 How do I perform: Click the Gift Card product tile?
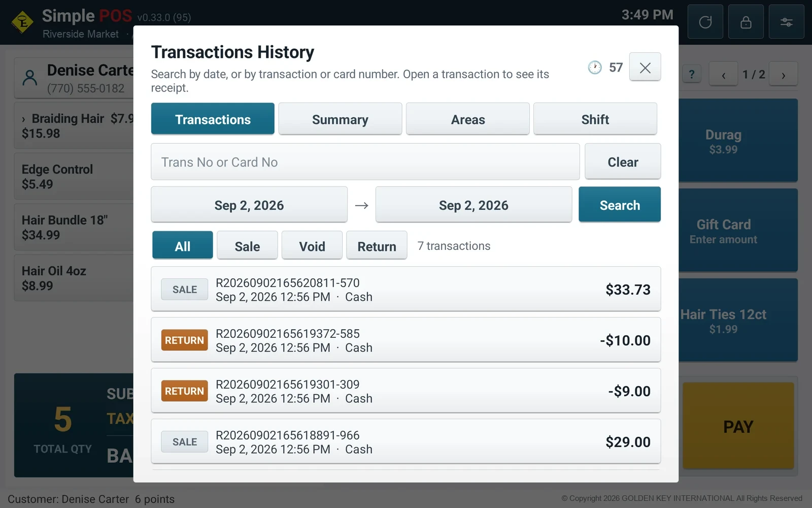(x=738, y=231)
